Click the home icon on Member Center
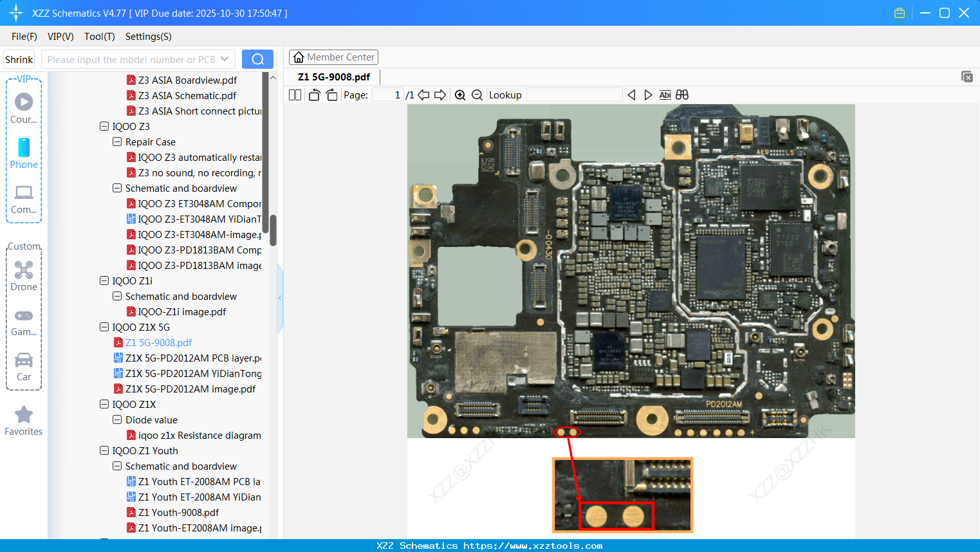 (x=299, y=57)
